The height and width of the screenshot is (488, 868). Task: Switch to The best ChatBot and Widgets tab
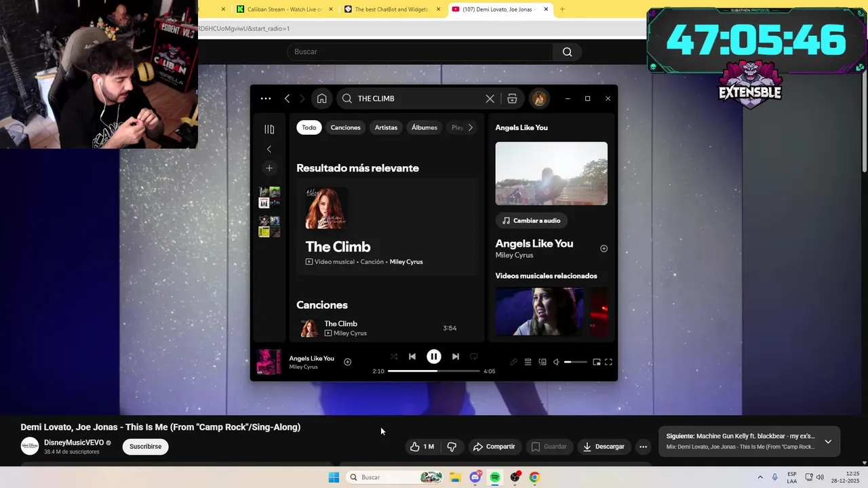[393, 9]
